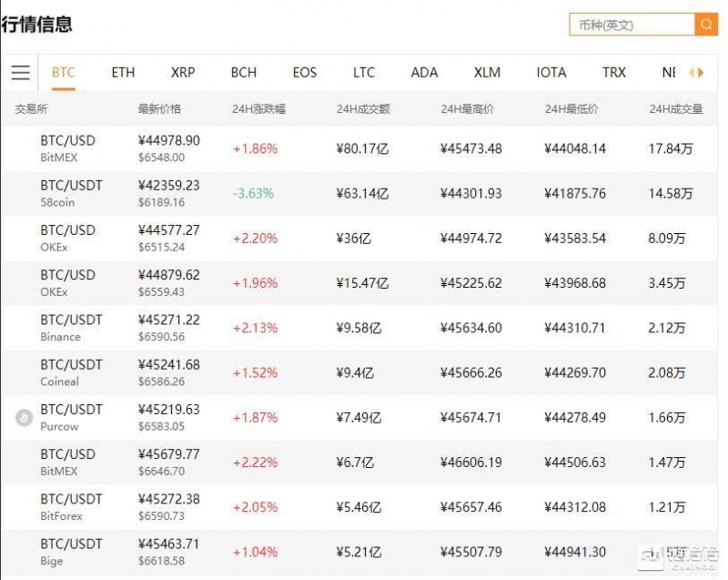This screenshot has width=728, height=580.
Task: Open the BTC/USDT 58coin row
Action: (359, 193)
